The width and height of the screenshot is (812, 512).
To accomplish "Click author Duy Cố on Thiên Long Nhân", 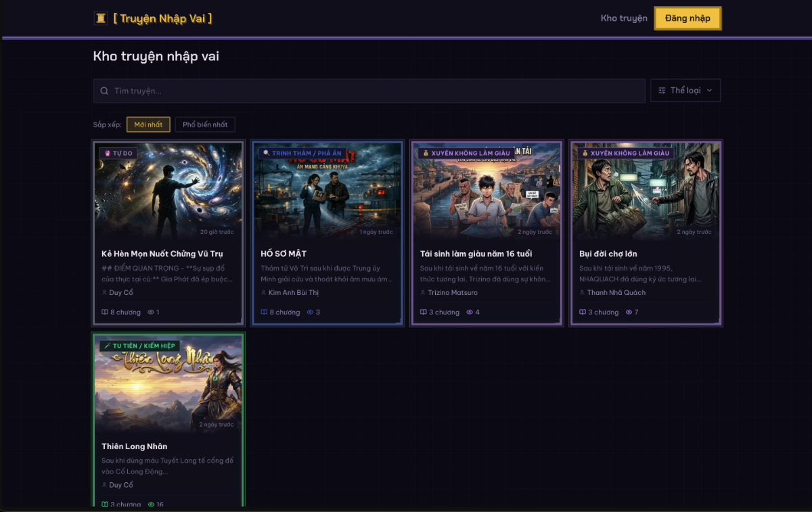I will click(x=121, y=485).
